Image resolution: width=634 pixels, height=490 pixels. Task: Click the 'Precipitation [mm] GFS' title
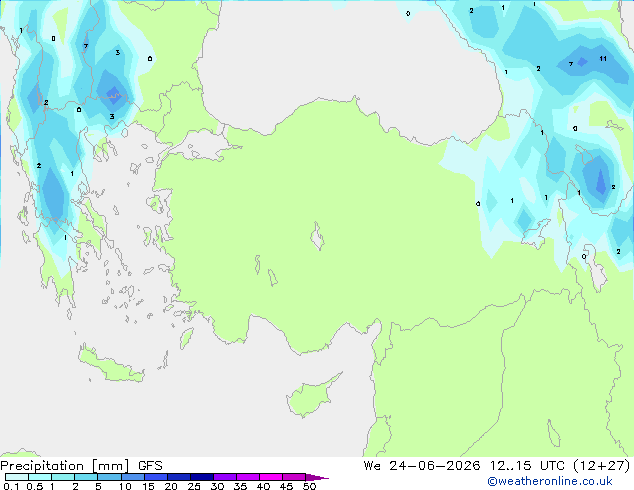pos(81,466)
